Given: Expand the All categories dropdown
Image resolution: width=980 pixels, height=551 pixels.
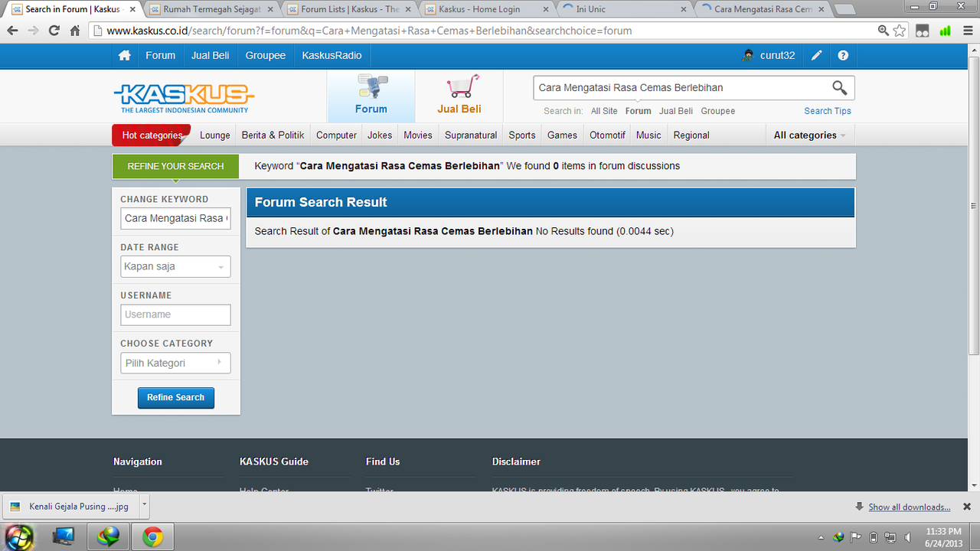Looking at the screenshot, I should [x=809, y=135].
